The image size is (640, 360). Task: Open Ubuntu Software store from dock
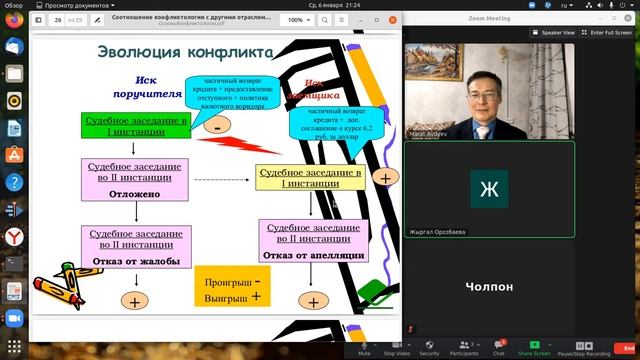[14, 156]
